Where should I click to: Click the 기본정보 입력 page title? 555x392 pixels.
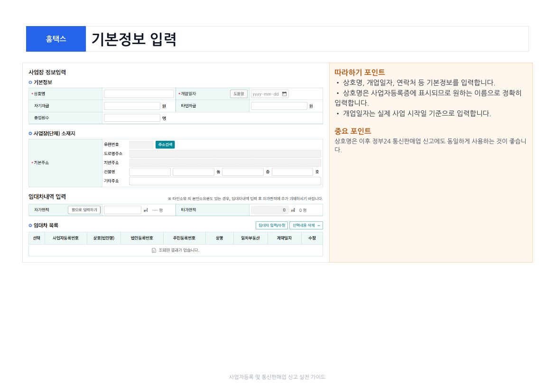click(134, 39)
